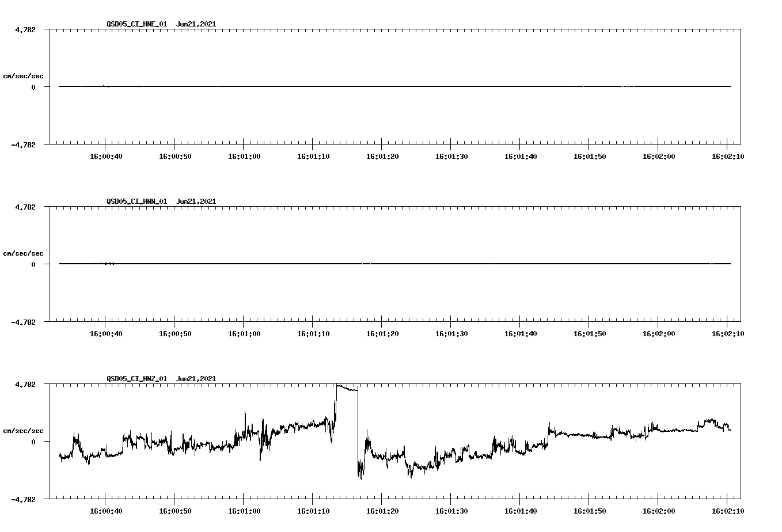Click the 0 axis label of HNN plot
The image size is (782, 532).
[33, 264]
